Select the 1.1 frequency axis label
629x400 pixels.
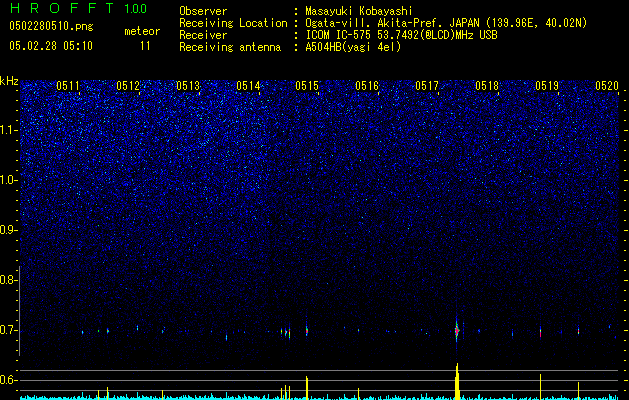coord(8,130)
